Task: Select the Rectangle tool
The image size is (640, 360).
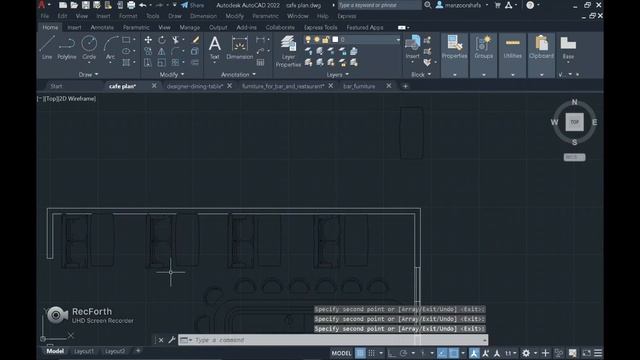Action: [126, 40]
